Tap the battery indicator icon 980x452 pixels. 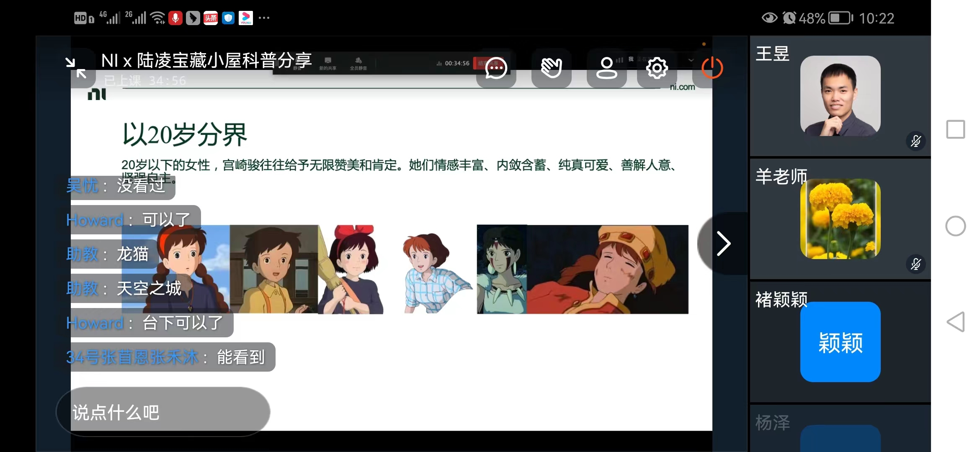click(x=841, y=18)
